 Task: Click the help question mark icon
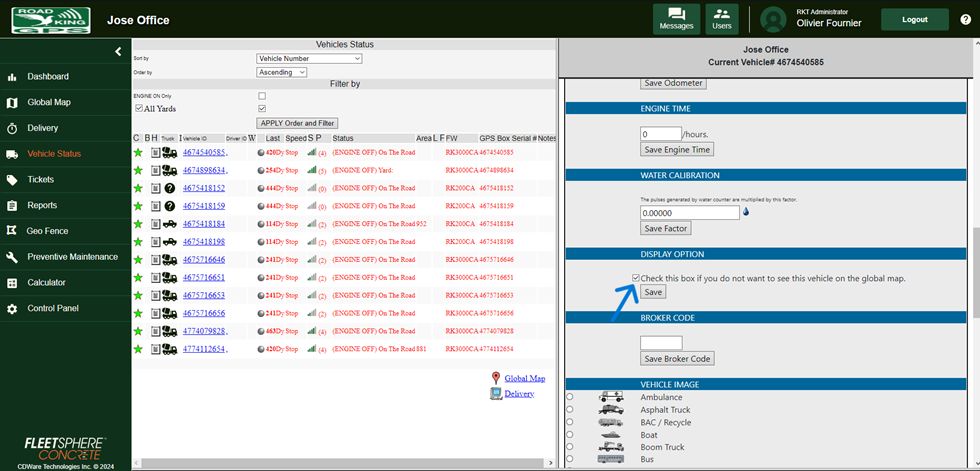[965, 20]
